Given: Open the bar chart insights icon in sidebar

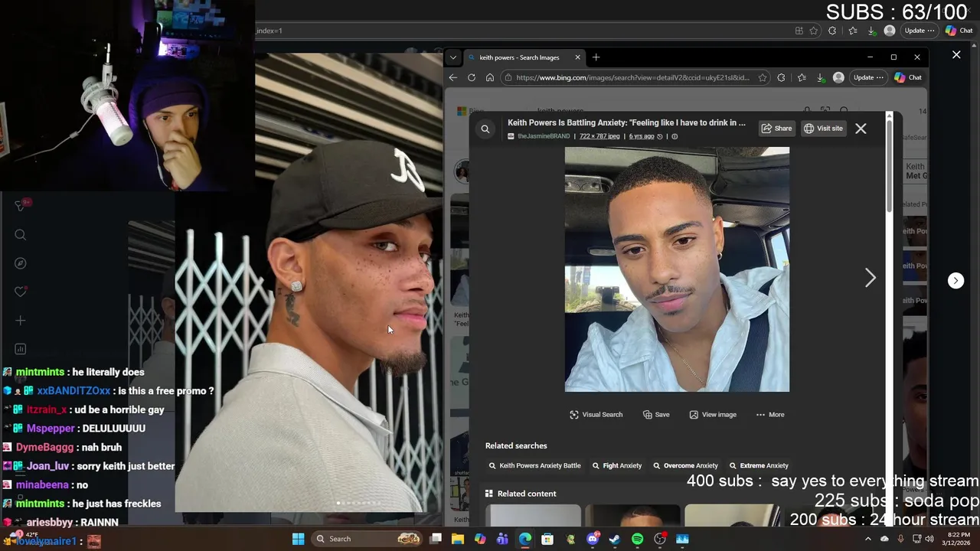Looking at the screenshot, I should pyautogui.click(x=21, y=349).
